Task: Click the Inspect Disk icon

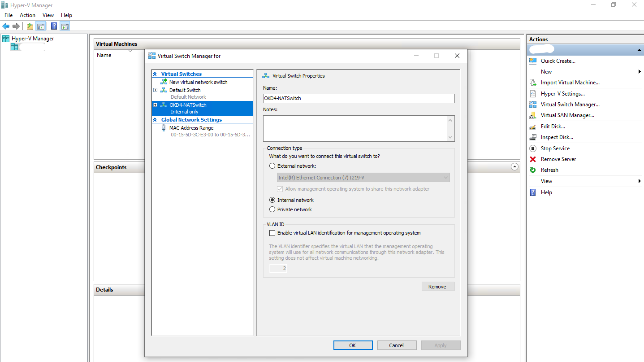Action: click(x=533, y=137)
